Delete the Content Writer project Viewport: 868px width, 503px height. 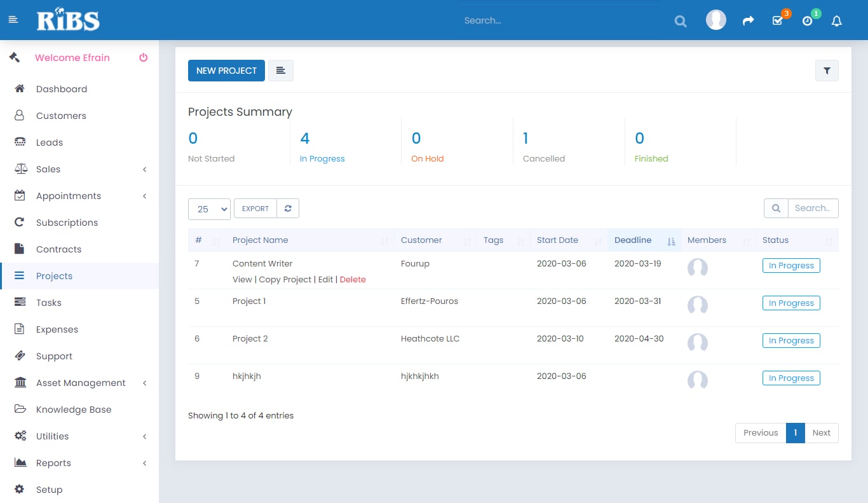[x=353, y=280]
